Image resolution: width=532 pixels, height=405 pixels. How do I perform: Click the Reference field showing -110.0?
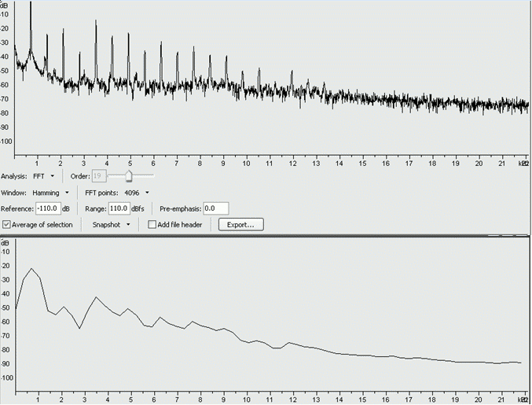[47, 208]
